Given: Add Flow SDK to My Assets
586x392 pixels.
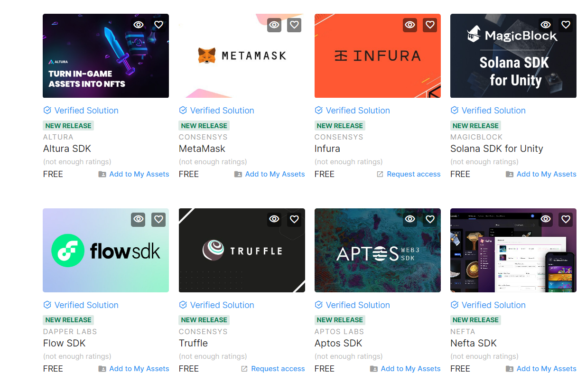Looking at the screenshot, I should coord(134,369).
